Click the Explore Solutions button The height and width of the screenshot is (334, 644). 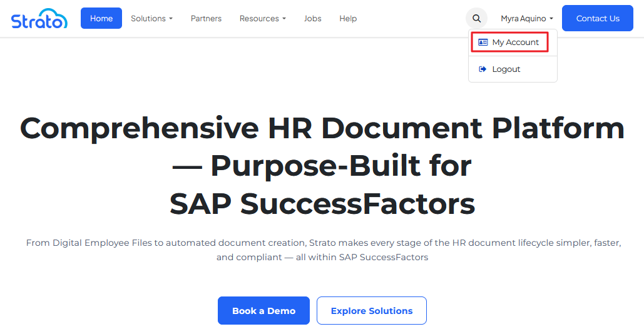[372, 311]
